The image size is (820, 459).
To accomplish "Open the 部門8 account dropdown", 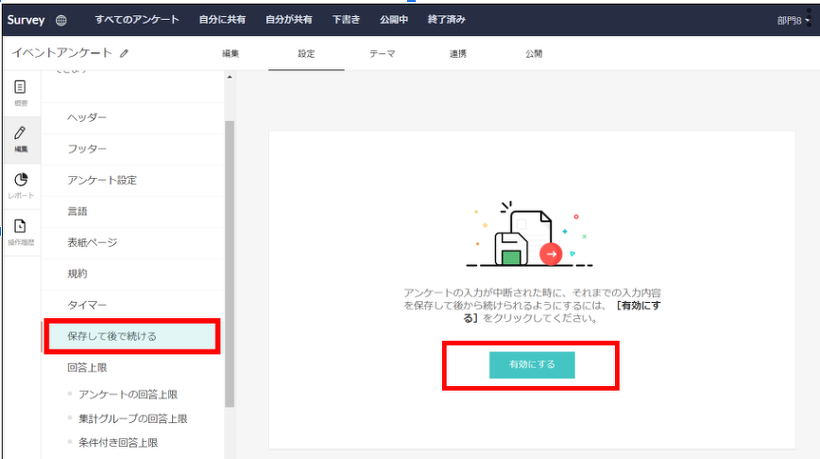I will (x=794, y=20).
